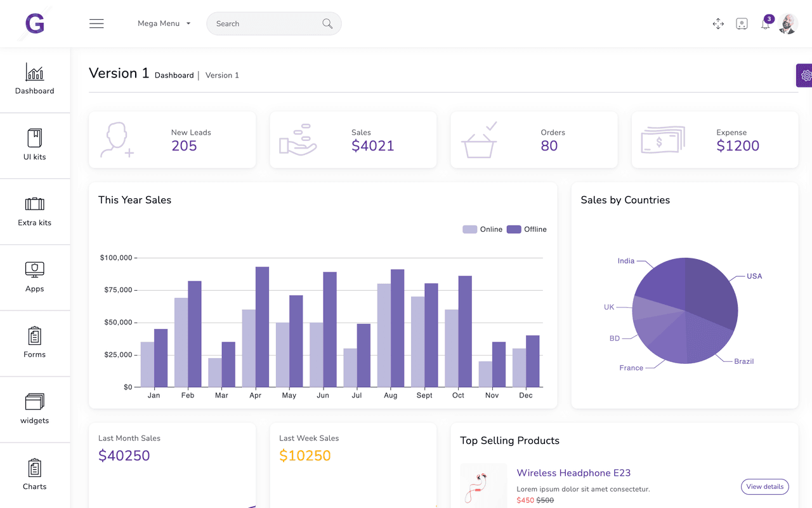Select Dashboard in the sidebar
The image size is (812, 508).
[x=35, y=79]
